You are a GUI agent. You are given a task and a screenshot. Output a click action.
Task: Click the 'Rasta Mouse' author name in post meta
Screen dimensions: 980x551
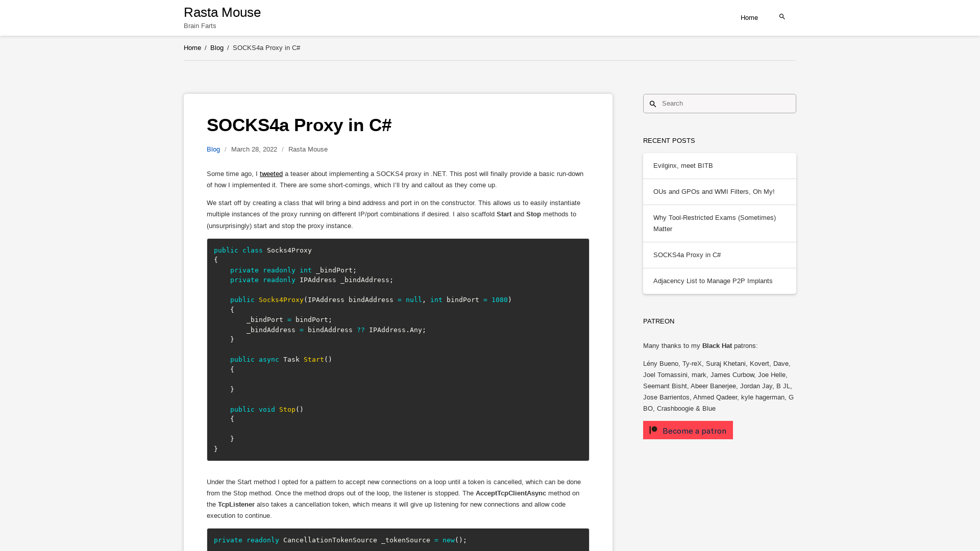coord(308,149)
